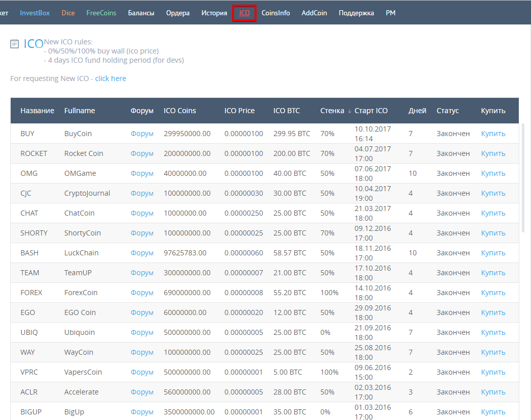The image size is (531, 420).
Task: Open Форум link for EGO Coin
Action: tap(142, 313)
